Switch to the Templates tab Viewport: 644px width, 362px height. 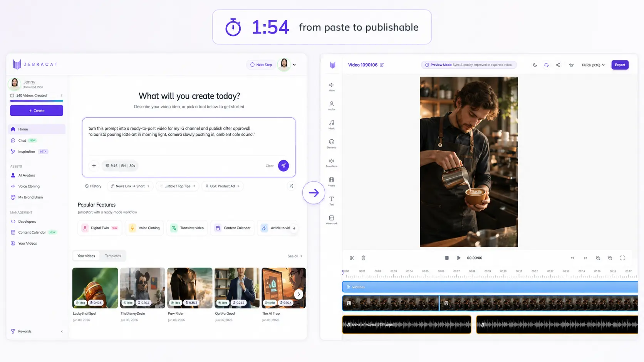pyautogui.click(x=113, y=256)
